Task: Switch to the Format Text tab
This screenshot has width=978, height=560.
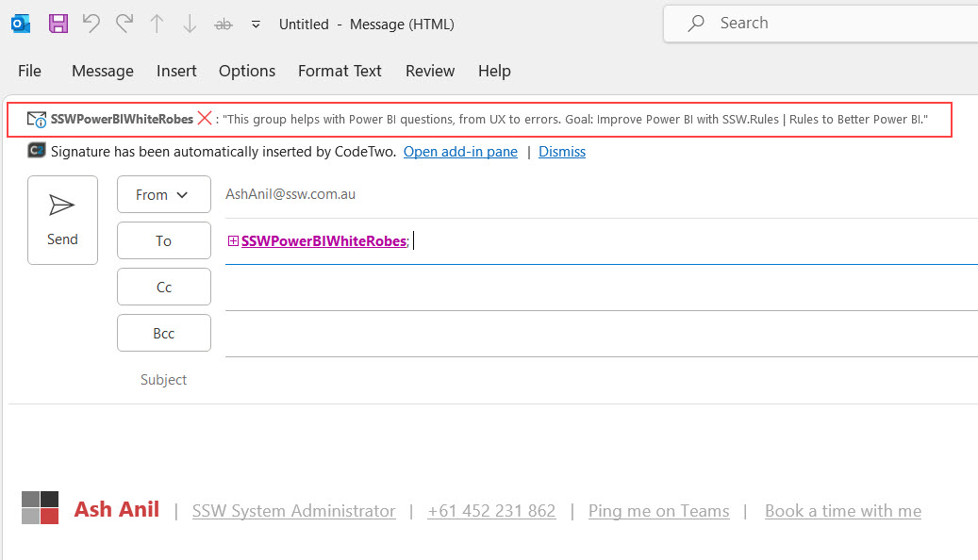Action: pos(340,71)
